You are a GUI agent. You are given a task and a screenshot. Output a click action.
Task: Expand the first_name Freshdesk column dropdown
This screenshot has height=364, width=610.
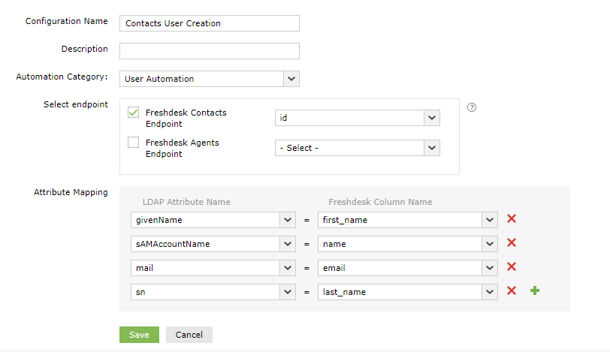point(490,220)
